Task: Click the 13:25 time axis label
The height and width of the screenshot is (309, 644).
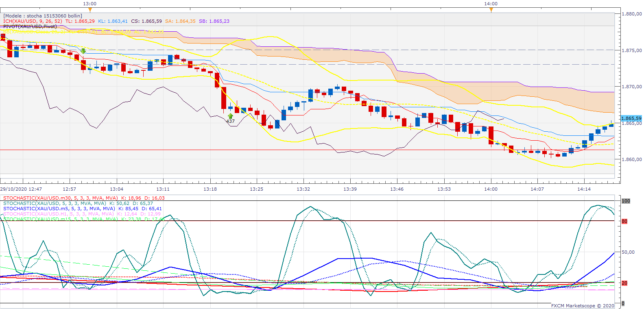Action: coord(257,189)
